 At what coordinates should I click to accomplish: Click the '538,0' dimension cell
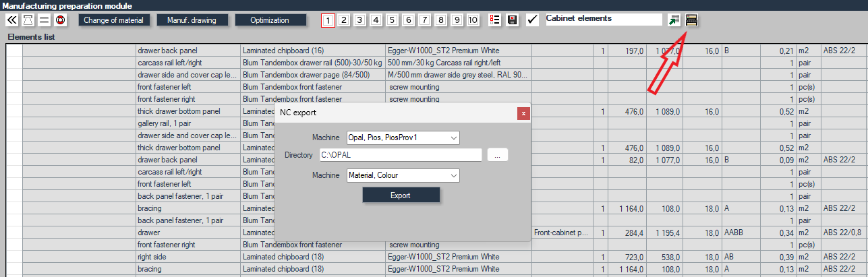click(665, 257)
